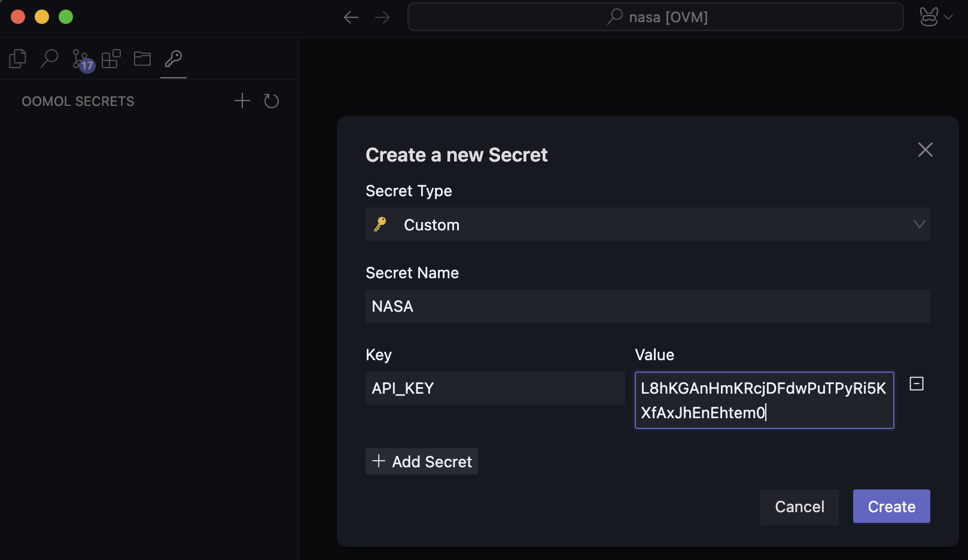Screen dimensions: 968x560
Task: Open the account avatar menu
Action: coord(935,17)
